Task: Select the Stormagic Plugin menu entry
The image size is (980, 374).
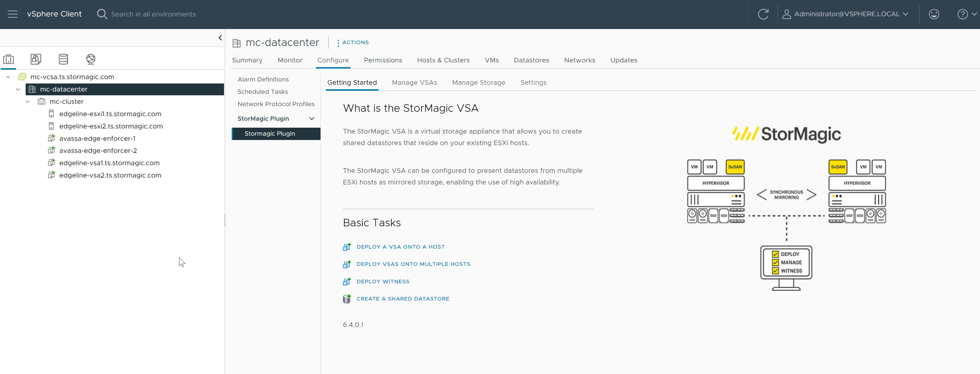Action: coord(276,134)
